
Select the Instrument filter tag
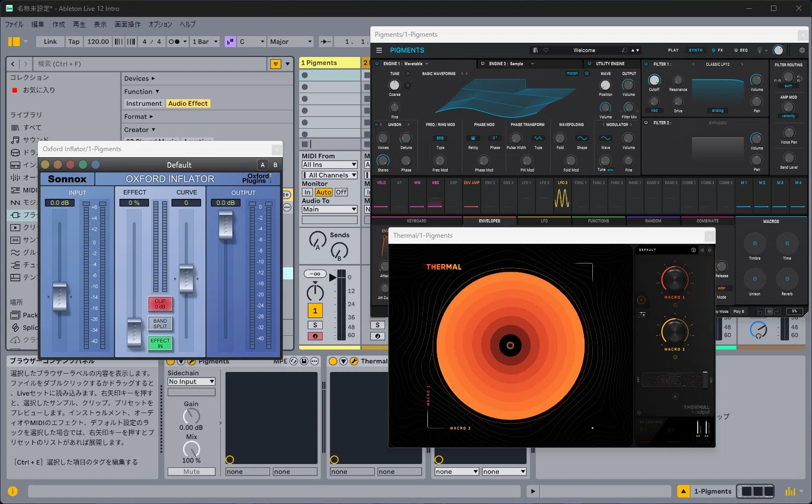144,104
